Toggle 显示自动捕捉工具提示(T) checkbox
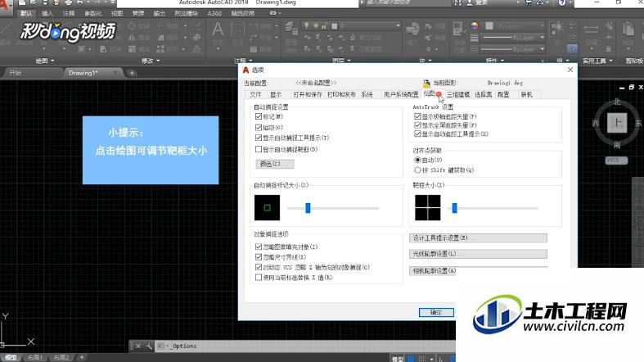 (x=259, y=138)
